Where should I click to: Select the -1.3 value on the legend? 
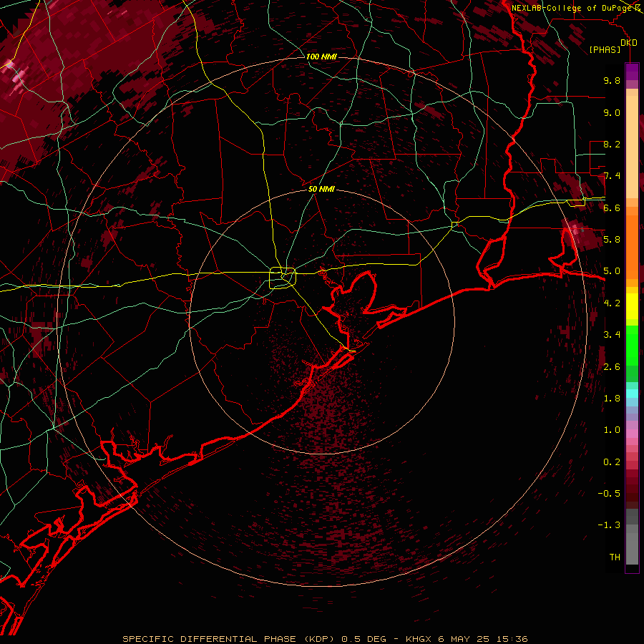pyautogui.click(x=609, y=525)
